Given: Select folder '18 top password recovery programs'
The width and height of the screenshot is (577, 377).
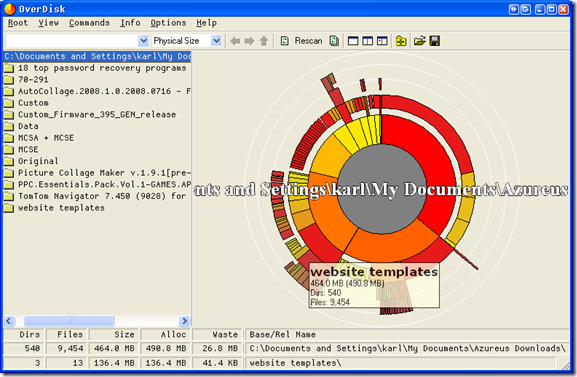Looking at the screenshot, I should (x=97, y=68).
